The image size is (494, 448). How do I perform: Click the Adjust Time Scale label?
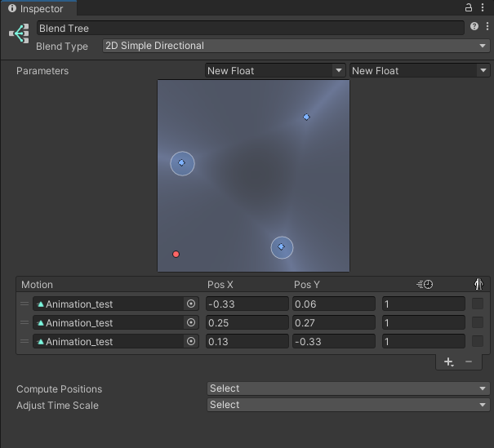[57, 406]
